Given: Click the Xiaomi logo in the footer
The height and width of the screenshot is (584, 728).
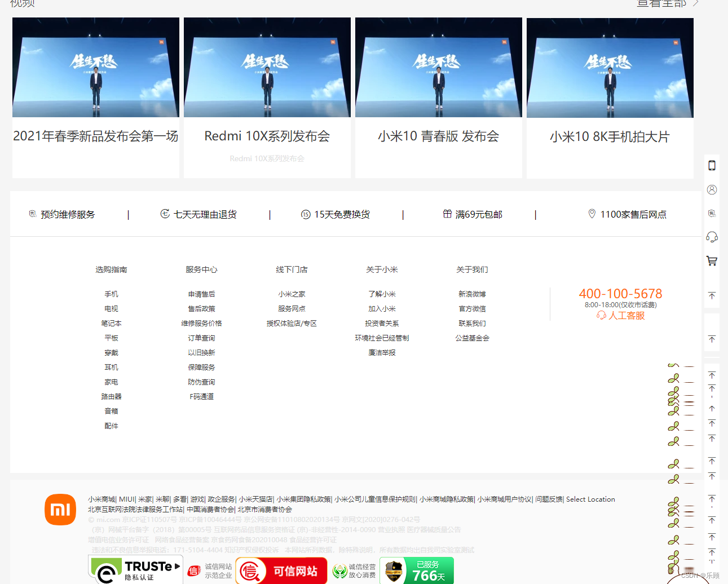Looking at the screenshot, I should [x=61, y=509].
